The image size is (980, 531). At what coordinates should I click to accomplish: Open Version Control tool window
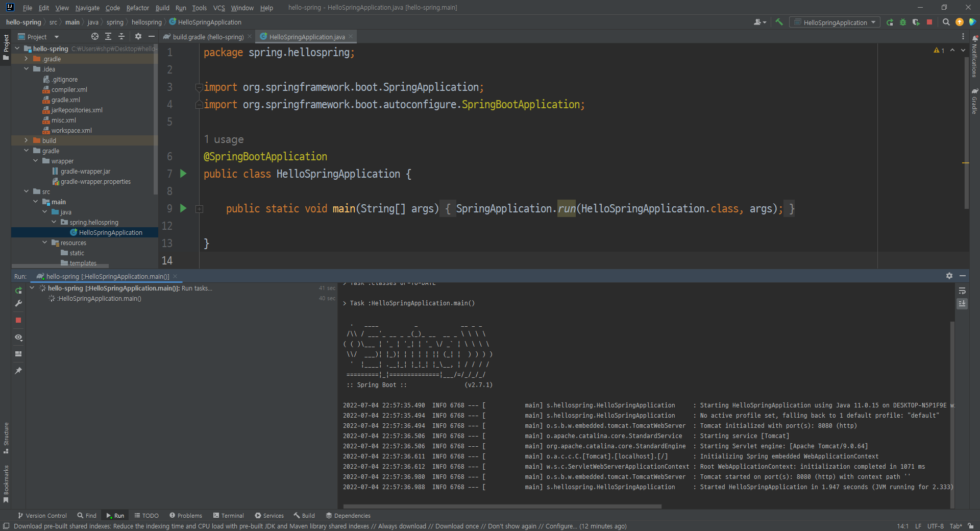42,516
